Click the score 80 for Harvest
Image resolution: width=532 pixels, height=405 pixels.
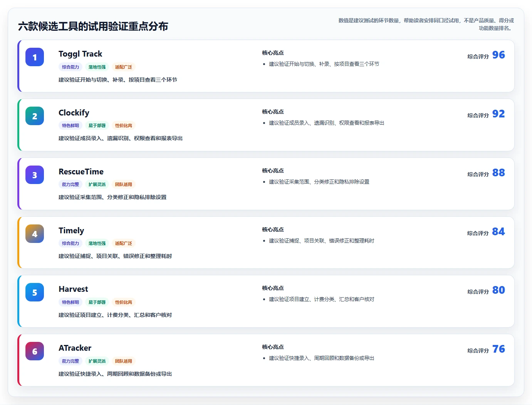pyautogui.click(x=498, y=290)
